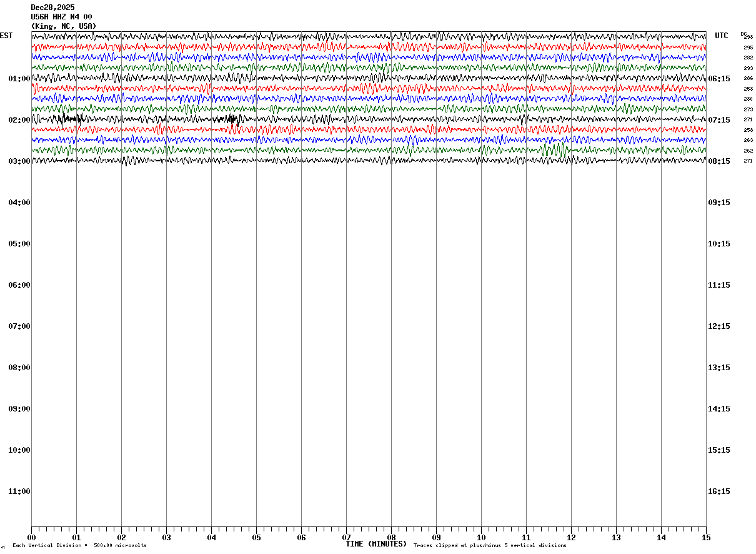Click the 10:15 UTC time label
The image size is (756, 554).
(x=719, y=244)
